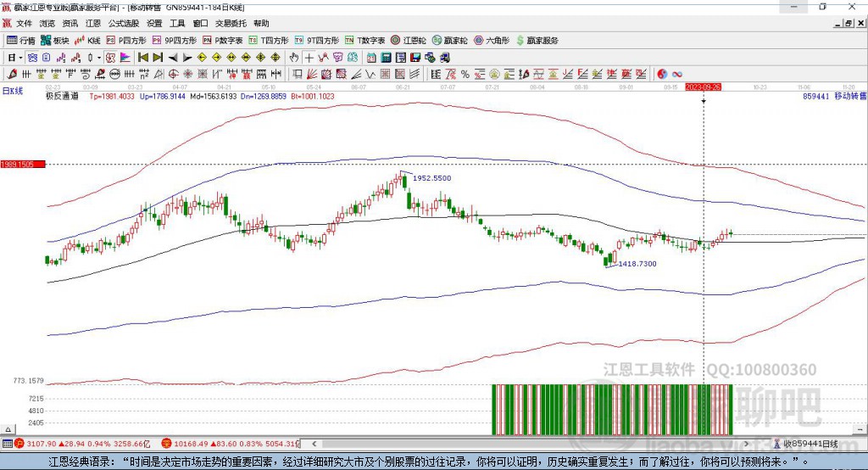This screenshot has height=470, width=868.
Task: Open the 江恩 menu
Action: [x=94, y=24]
